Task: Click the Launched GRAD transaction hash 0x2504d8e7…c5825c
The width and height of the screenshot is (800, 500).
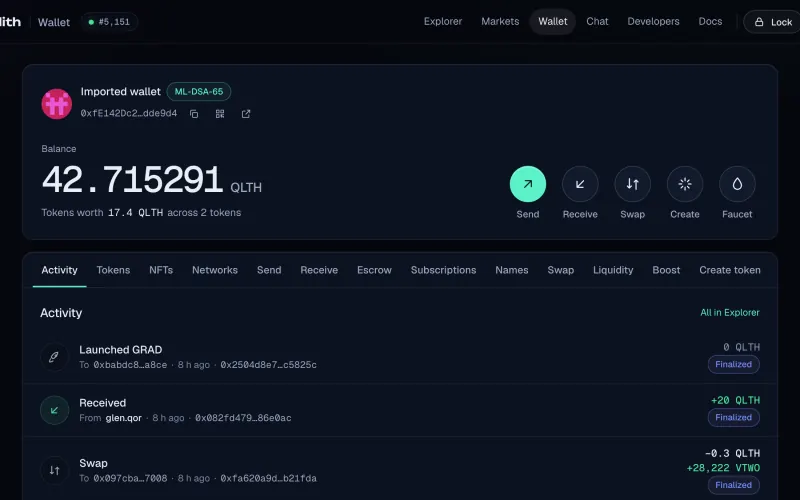Action: pyautogui.click(x=268, y=365)
